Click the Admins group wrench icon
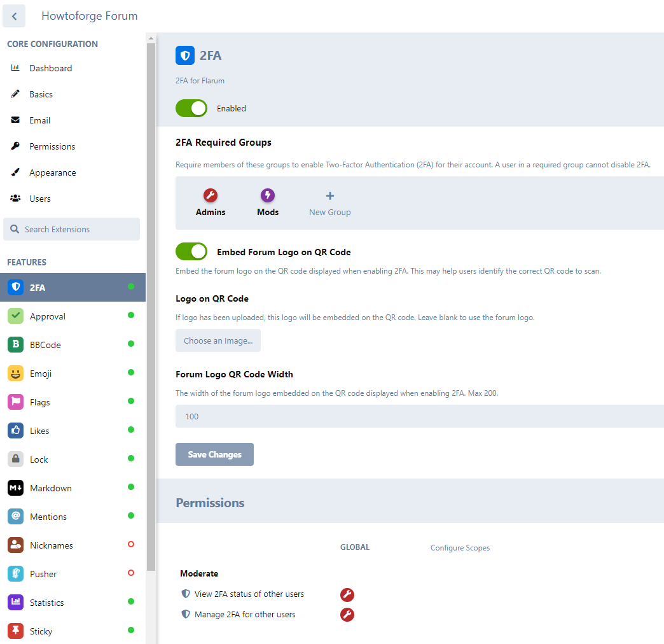This screenshot has width=664, height=644. coord(211,195)
